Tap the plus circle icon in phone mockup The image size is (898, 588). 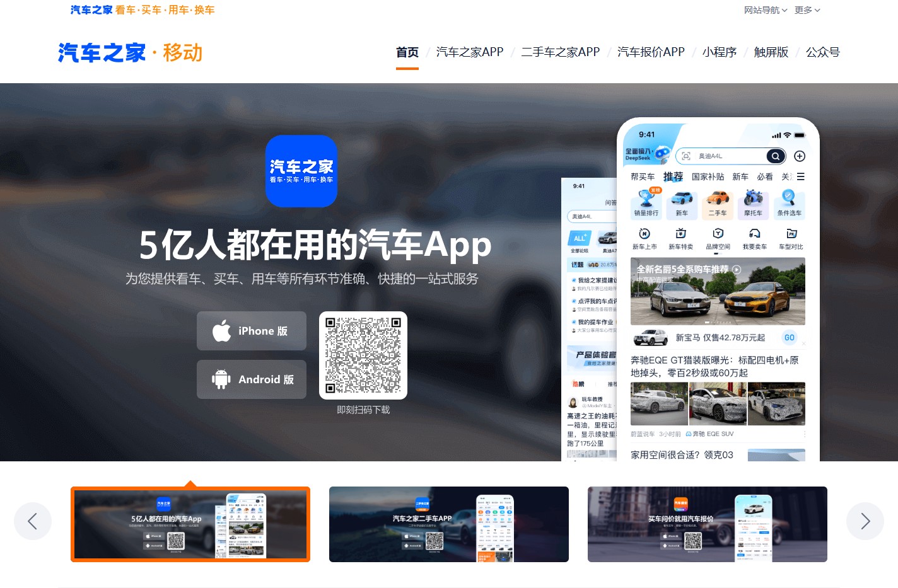tap(800, 156)
